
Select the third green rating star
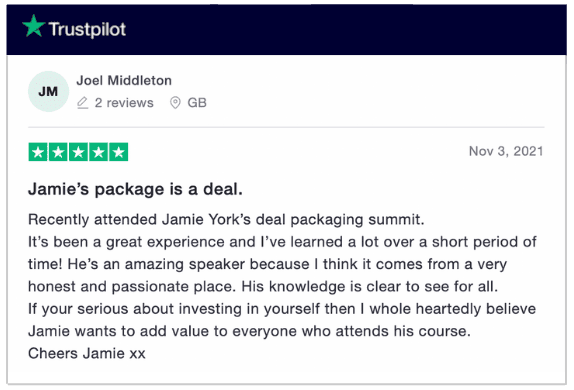tap(78, 152)
